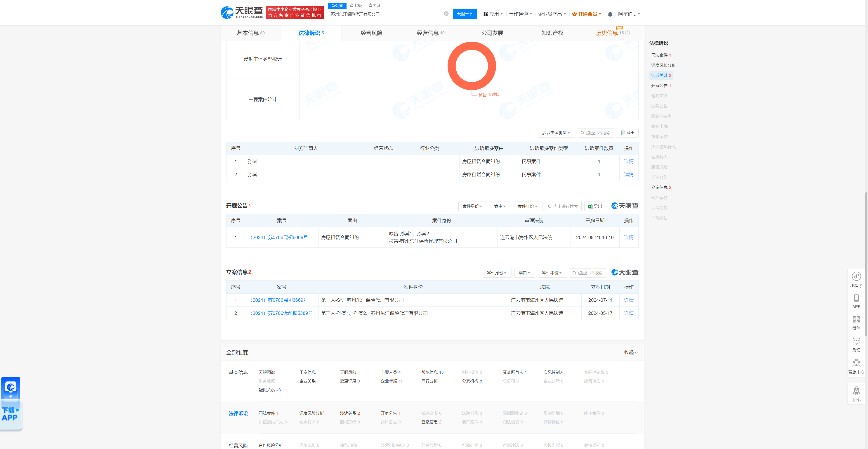The image size is (868, 449).
Task: Select the 主要案由统计 side tab
Action: point(262,100)
